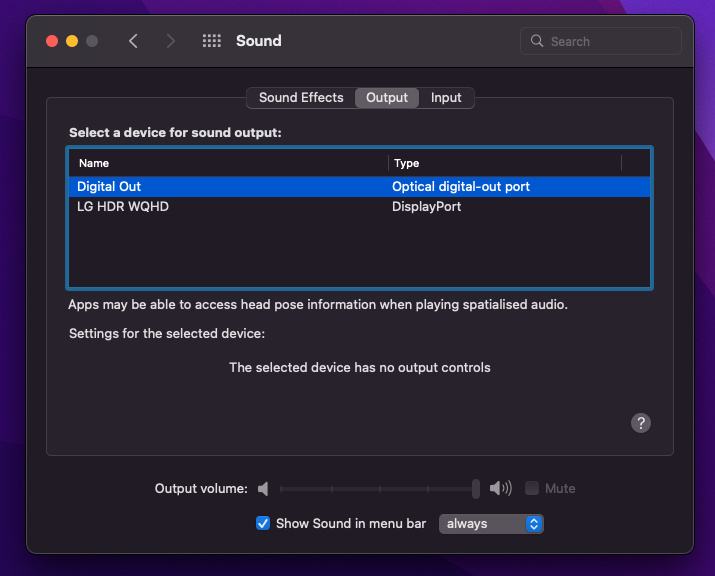Go back with the left chevron arrow
The image size is (715, 576).
(133, 41)
